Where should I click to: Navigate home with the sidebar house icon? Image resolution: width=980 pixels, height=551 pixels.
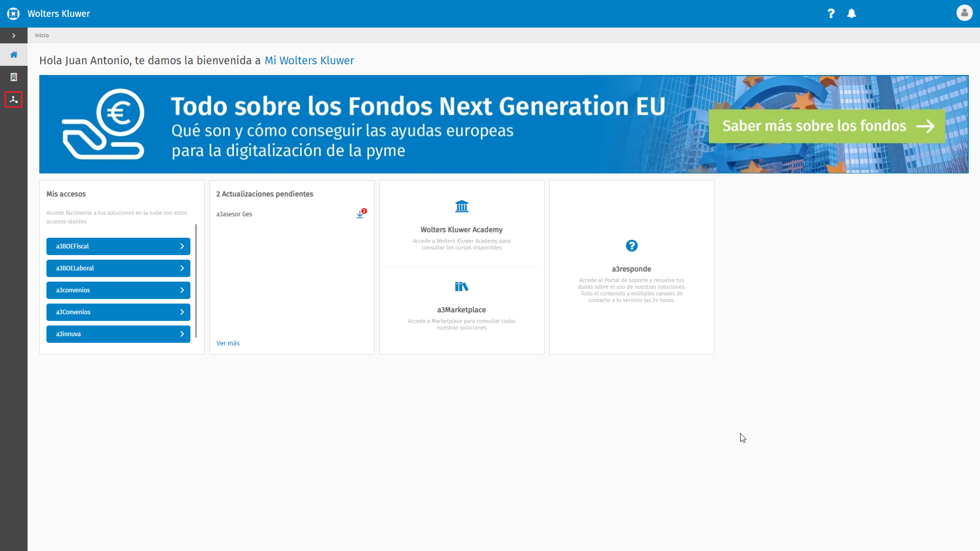(13, 55)
